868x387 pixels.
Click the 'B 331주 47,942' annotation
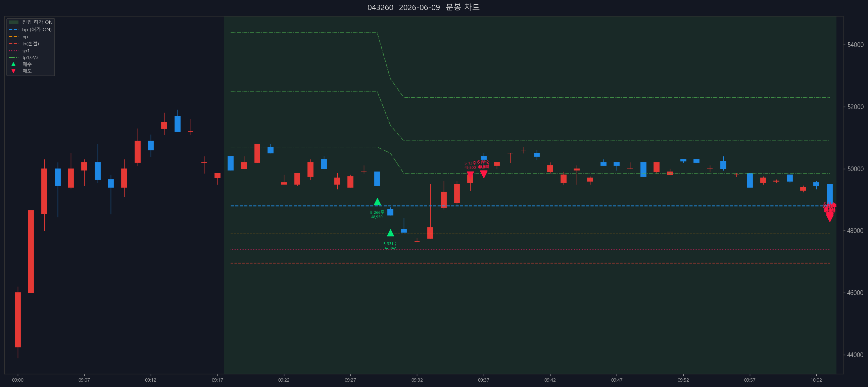pyautogui.click(x=390, y=246)
